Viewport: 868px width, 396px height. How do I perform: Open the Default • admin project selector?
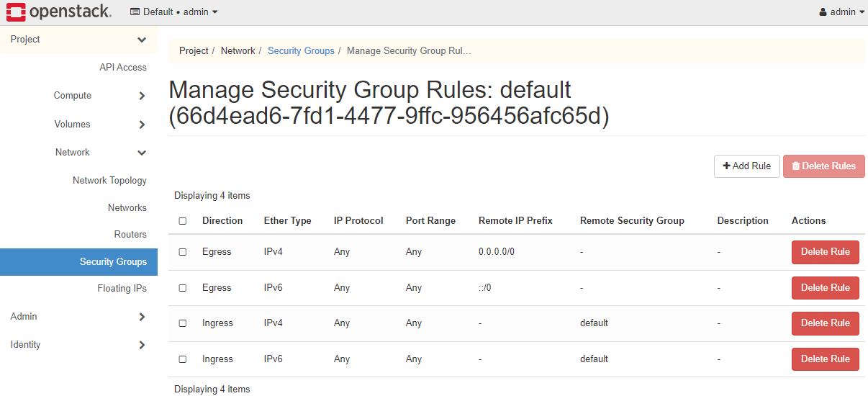pos(173,12)
